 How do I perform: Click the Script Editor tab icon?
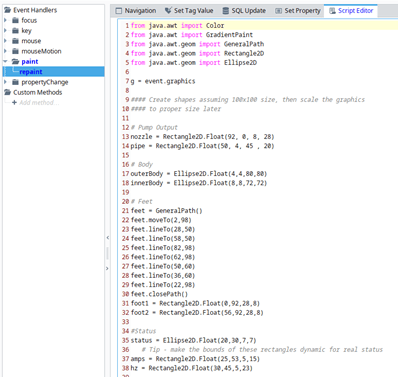332,11
